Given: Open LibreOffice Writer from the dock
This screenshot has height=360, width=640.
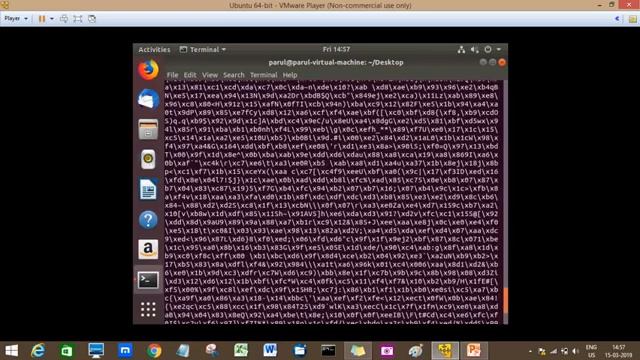Looking at the screenshot, I should tap(148, 189).
